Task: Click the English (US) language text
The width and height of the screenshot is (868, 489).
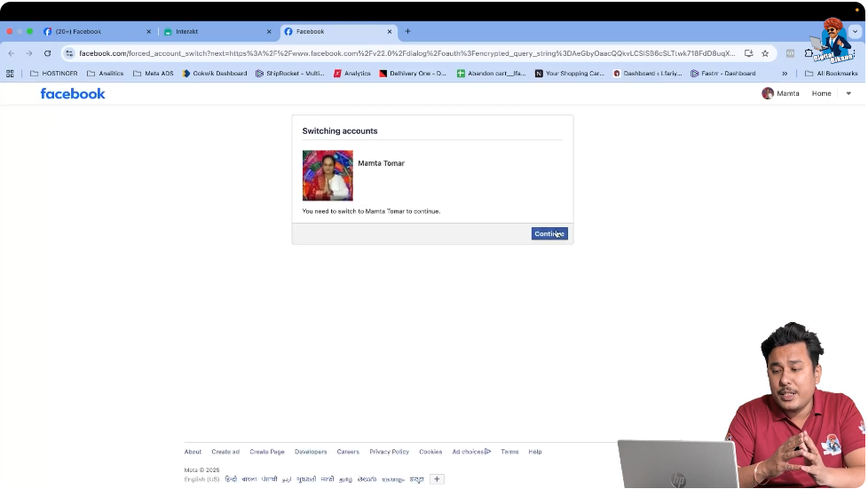Action: click(x=201, y=479)
